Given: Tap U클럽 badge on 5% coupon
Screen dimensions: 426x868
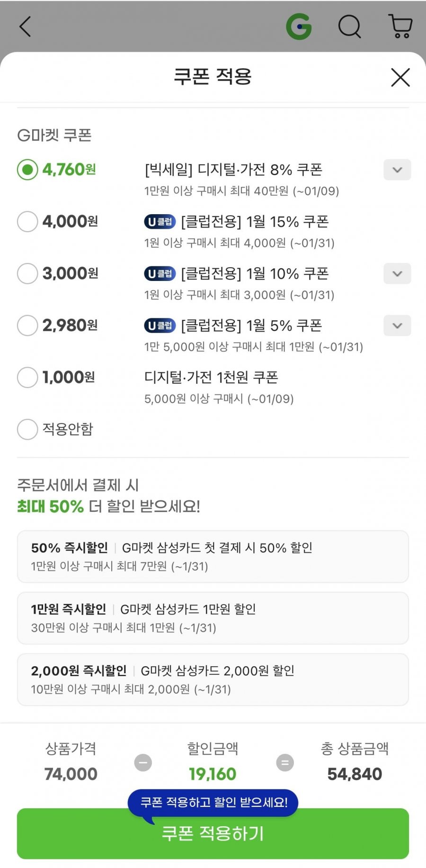Looking at the screenshot, I should coord(160,325).
